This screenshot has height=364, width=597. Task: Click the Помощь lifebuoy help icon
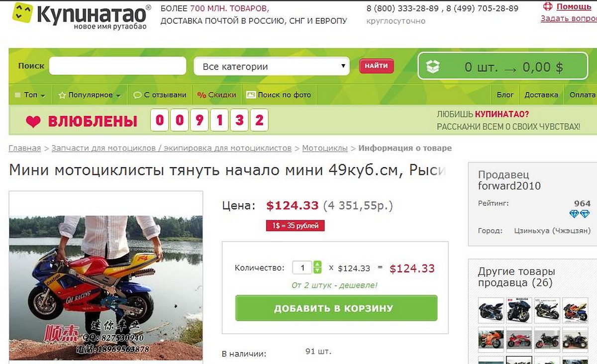point(548,6)
